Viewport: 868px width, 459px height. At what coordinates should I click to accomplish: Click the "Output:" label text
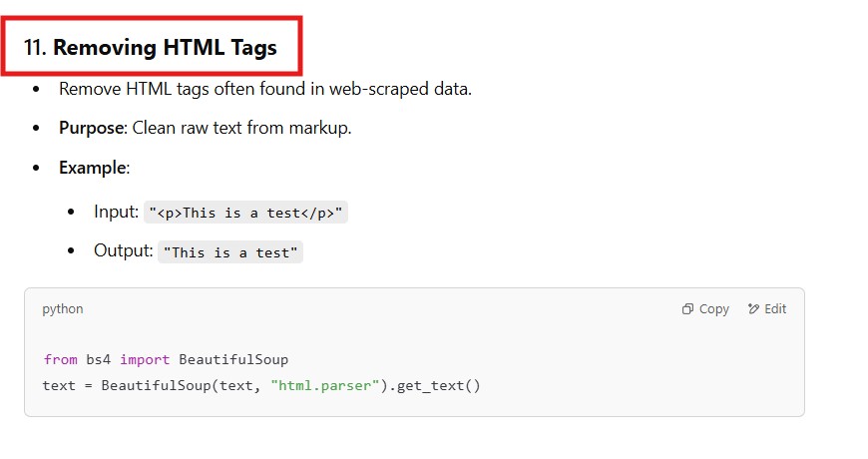123,251
